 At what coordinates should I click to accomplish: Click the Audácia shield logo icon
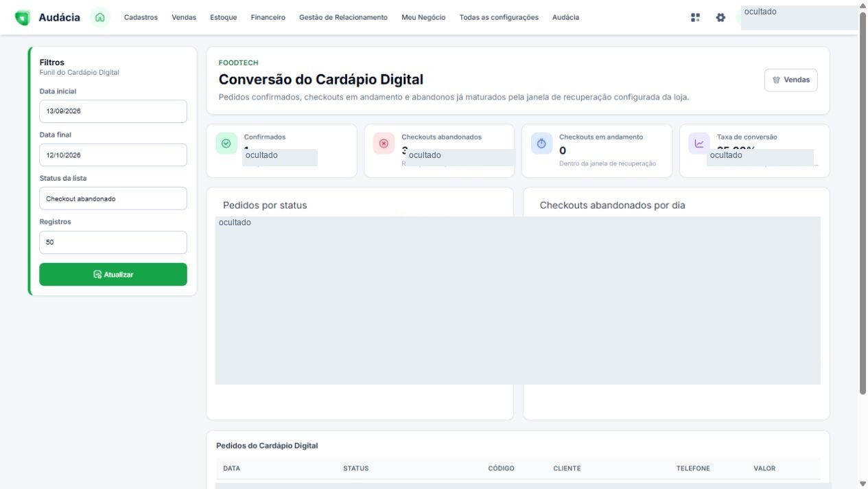(x=23, y=17)
